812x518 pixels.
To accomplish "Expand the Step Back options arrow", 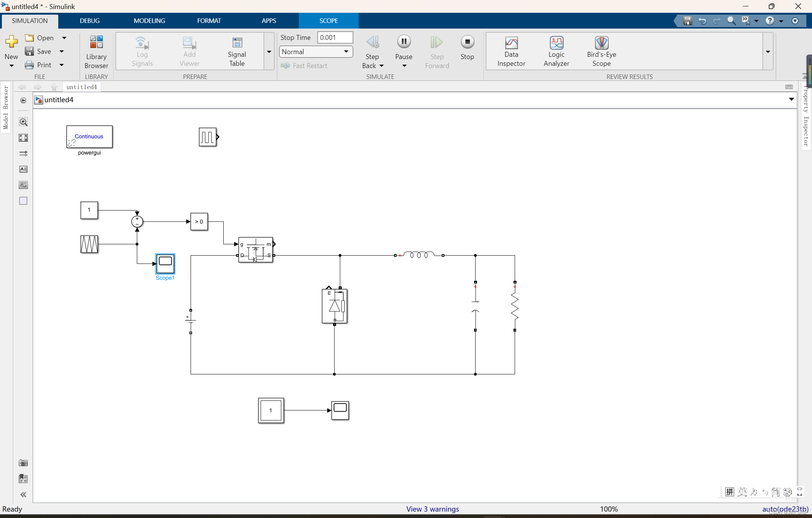I will tap(382, 66).
